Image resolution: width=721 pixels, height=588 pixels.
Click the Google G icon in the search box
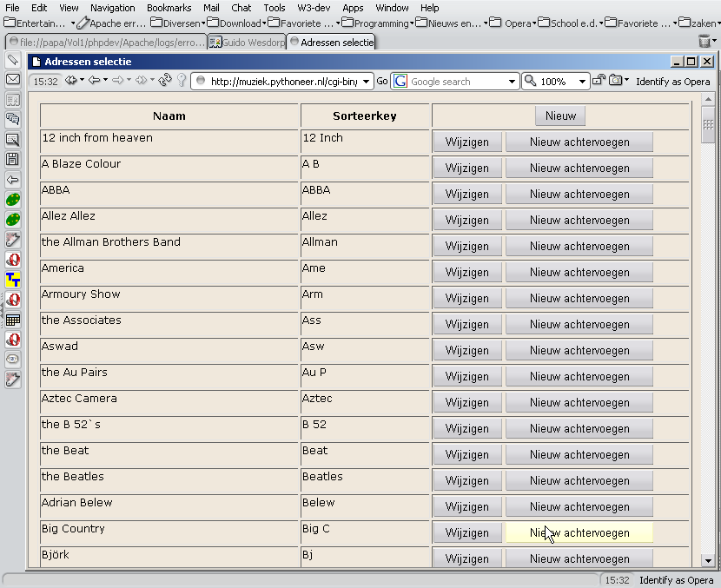(400, 82)
